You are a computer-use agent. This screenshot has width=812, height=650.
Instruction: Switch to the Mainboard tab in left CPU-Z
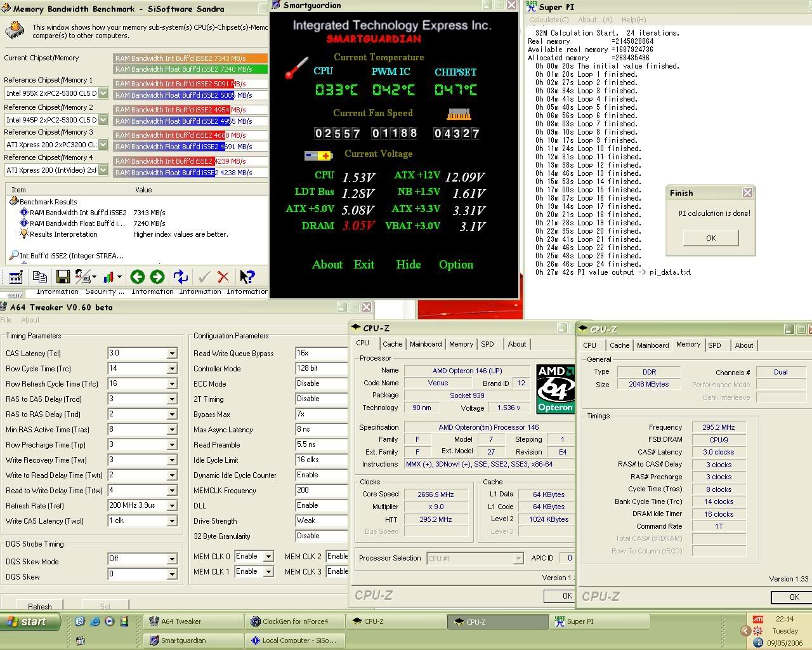426,344
